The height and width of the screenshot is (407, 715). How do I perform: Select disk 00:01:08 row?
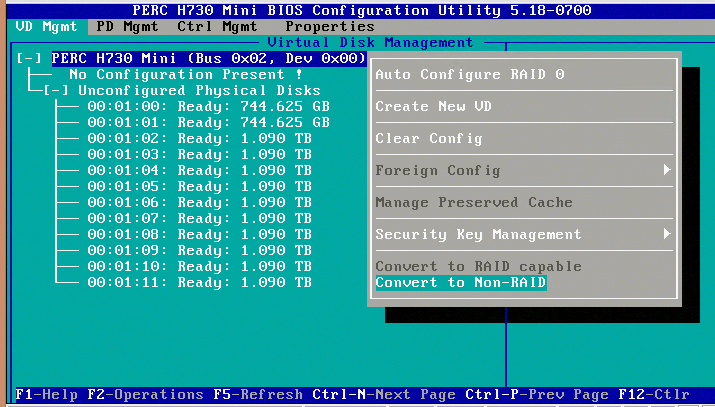point(199,234)
